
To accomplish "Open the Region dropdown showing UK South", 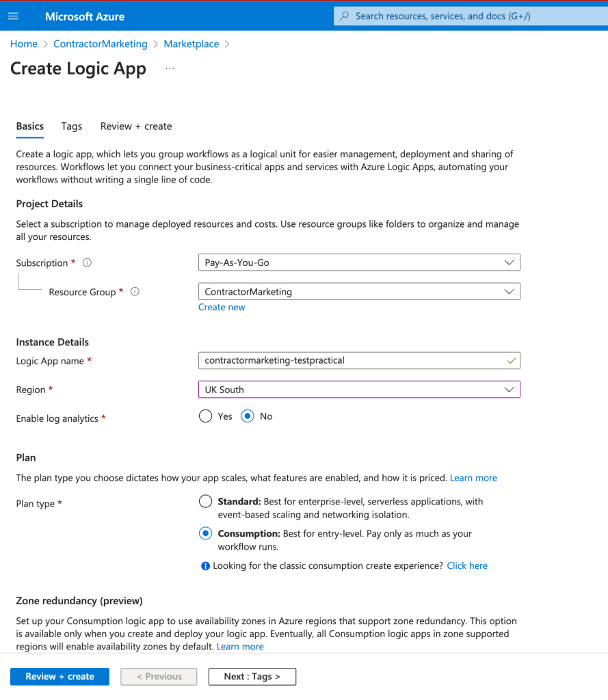I will pos(359,389).
